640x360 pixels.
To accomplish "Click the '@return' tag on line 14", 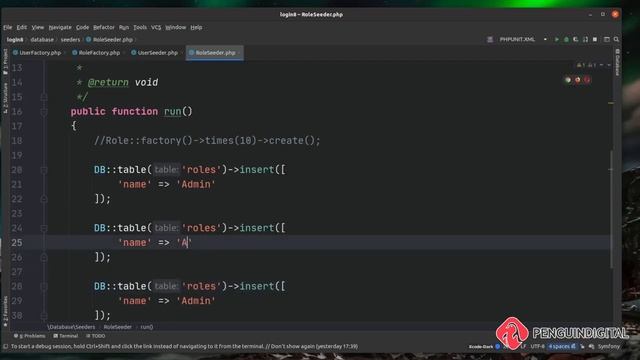I will 108,82.
